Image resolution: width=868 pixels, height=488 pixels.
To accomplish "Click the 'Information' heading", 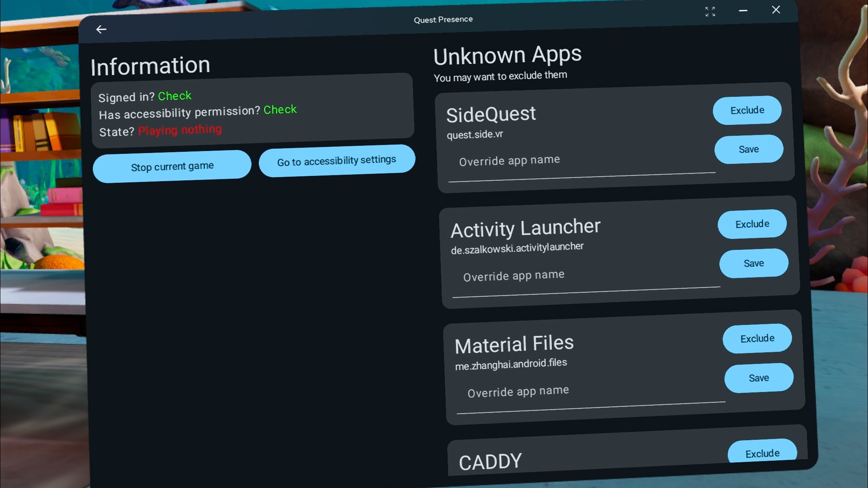I will 150,66.
